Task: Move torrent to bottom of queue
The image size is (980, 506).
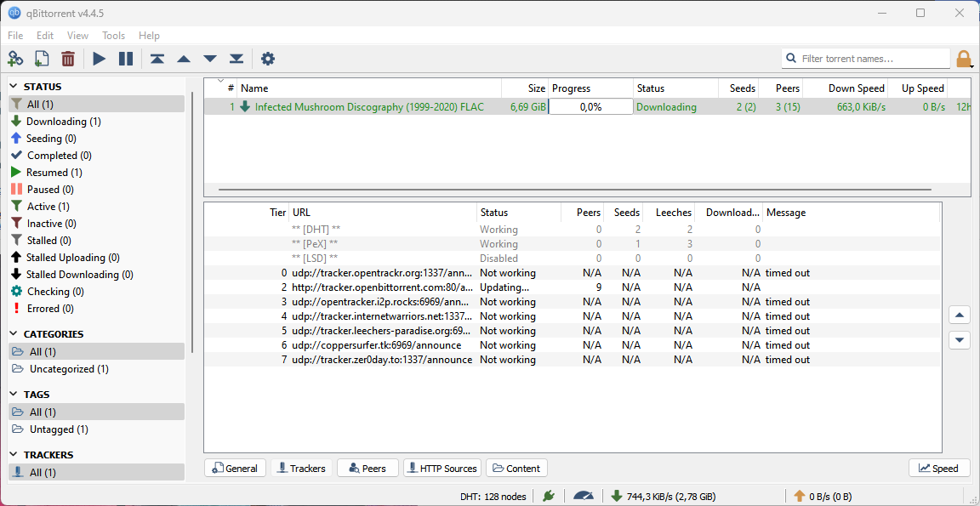Action: tap(236, 59)
